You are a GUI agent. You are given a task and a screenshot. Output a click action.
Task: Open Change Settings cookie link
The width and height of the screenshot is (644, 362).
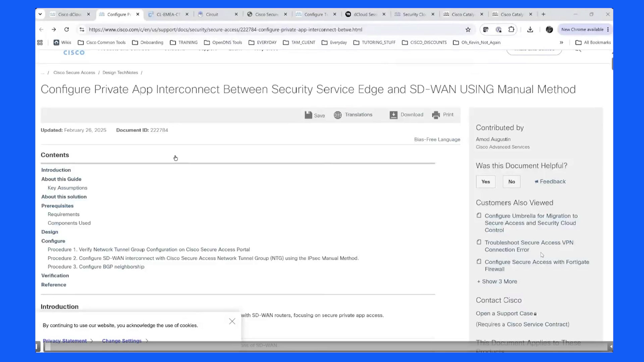pos(122,341)
